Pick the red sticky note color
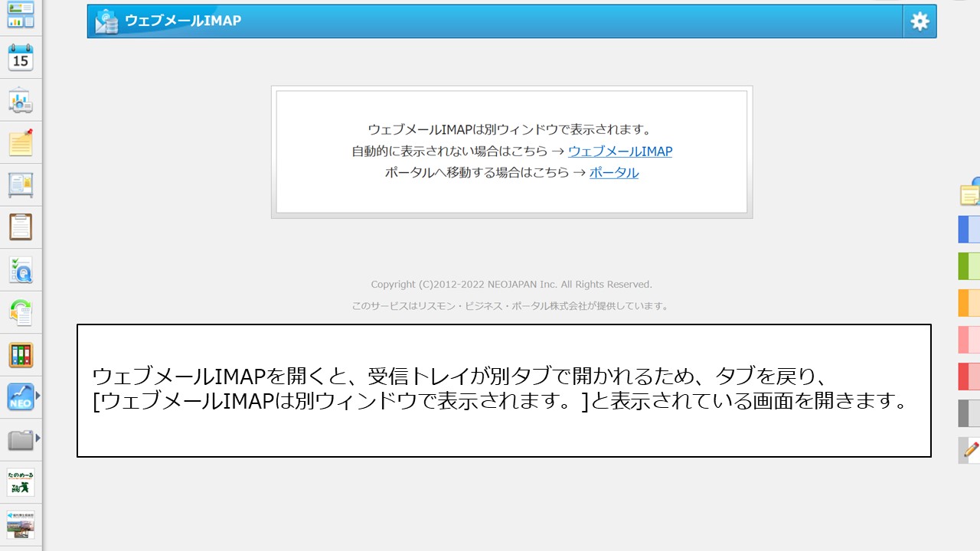The image size is (980, 551). pos(969,377)
